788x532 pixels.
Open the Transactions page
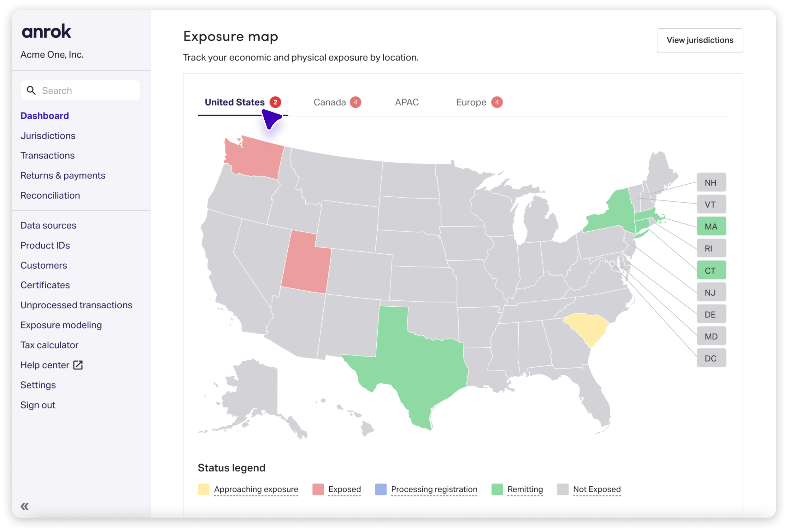point(47,155)
